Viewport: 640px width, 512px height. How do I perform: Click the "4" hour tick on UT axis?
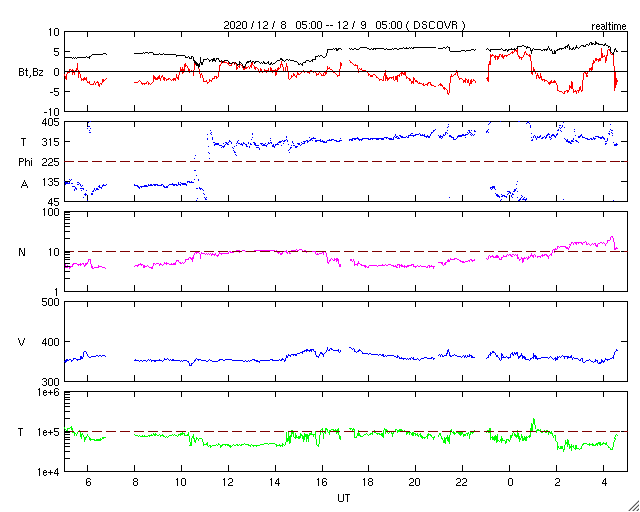pyautogui.click(x=603, y=483)
